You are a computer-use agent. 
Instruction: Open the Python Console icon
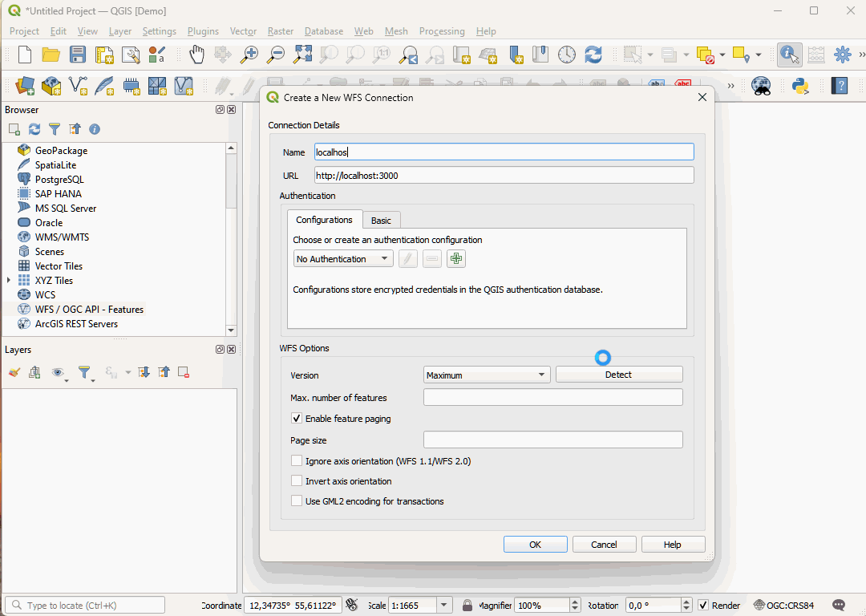[x=800, y=86]
